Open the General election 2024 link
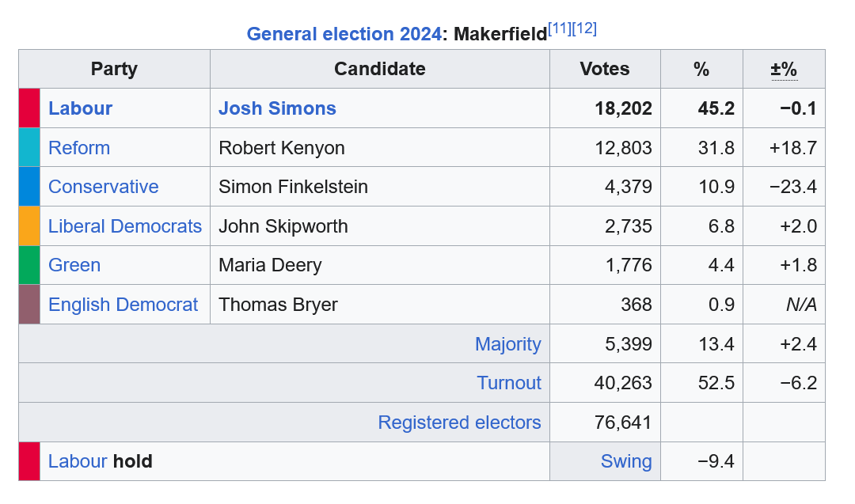The height and width of the screenshot is (504, 855). point(344,34)
